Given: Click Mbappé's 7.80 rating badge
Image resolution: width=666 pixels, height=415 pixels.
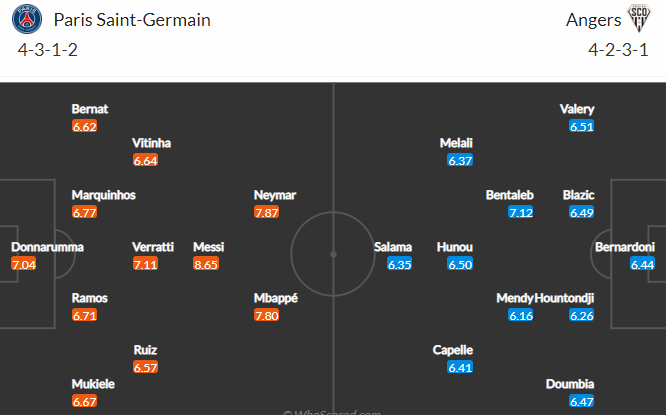Looking at the screenshot, I should click(x=267, y=315).
